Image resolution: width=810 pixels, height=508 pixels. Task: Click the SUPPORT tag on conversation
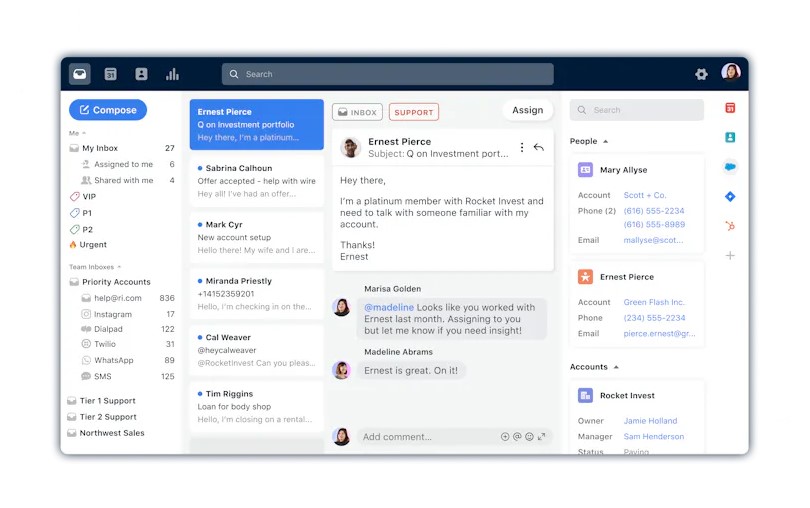[x=414, y=112]
